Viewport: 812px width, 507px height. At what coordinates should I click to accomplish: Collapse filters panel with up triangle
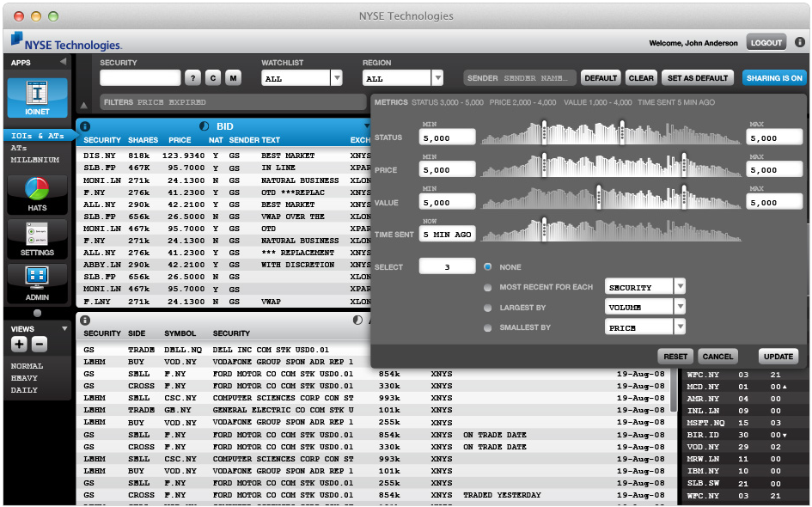coord(84,106)
